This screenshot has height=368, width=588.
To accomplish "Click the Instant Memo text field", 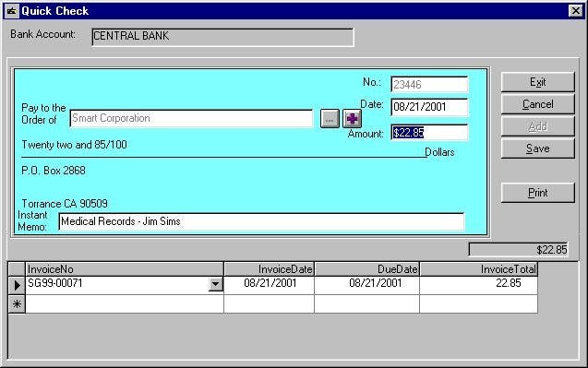I will [x=261, y=221].
